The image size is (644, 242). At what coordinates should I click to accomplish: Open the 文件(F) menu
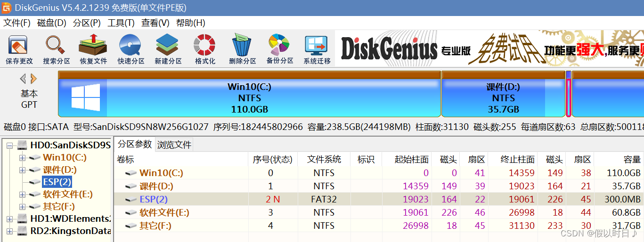(x=17, y=23)
